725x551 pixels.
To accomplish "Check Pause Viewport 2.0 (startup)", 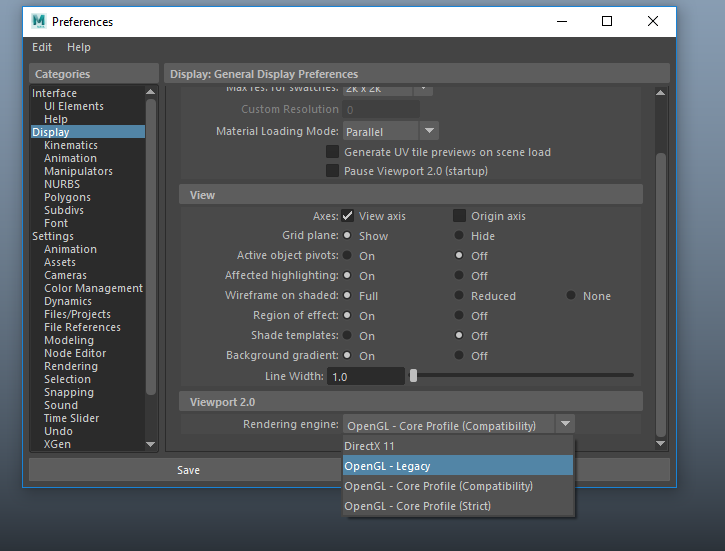I will (332, 171).
